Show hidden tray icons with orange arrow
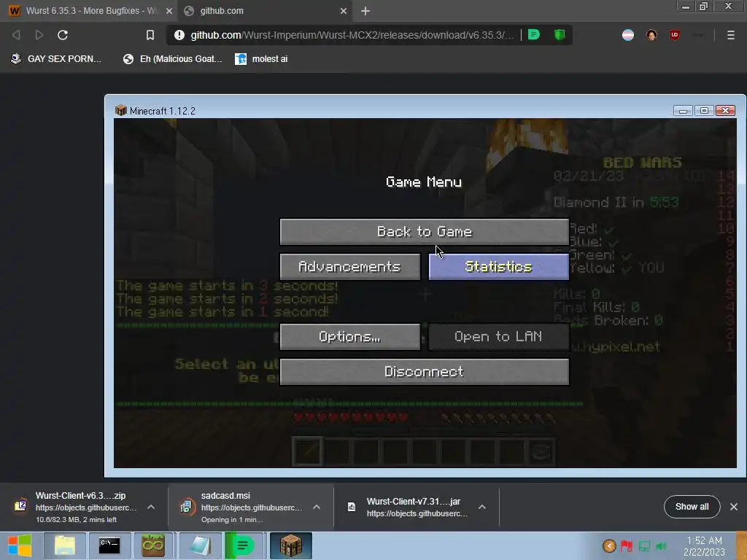 click(x=609, y=545)
